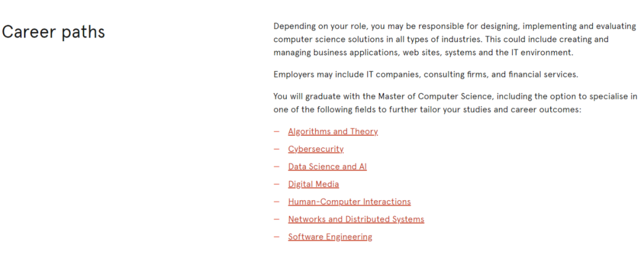Click the dash bullet beside Software Engineering
644x255 pixels.
pyautogui.click(x=277, y=237)
